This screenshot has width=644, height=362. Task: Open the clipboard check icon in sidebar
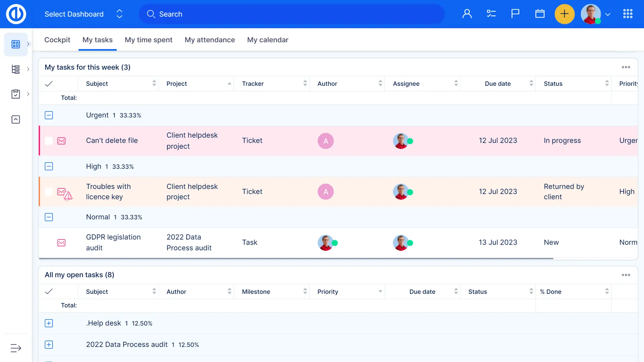click(16, 94)
